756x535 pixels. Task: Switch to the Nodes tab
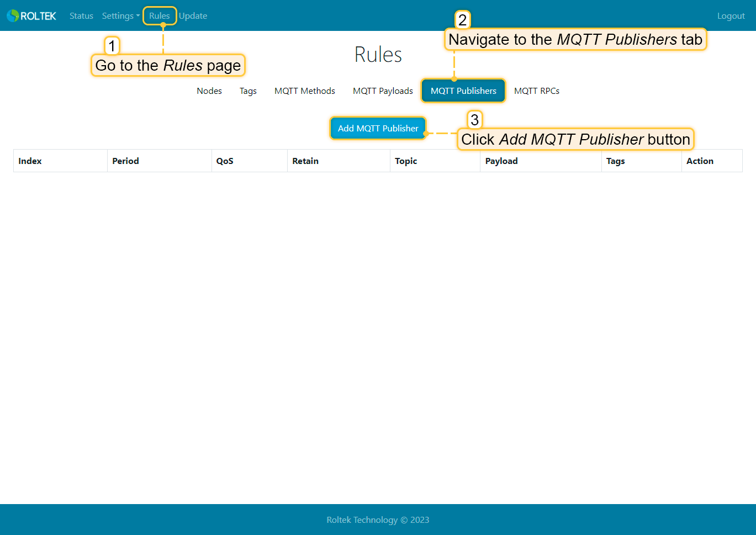click(x=209, y=91)
